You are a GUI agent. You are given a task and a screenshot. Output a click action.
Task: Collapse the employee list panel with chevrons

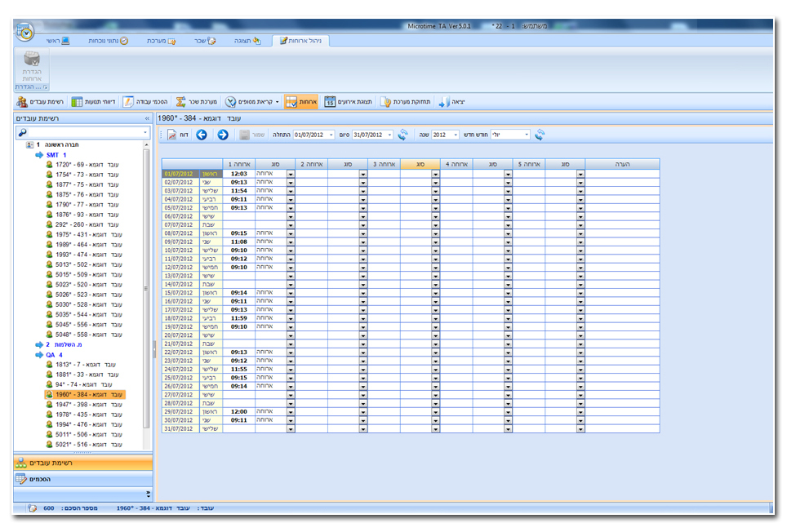point(147,118)
